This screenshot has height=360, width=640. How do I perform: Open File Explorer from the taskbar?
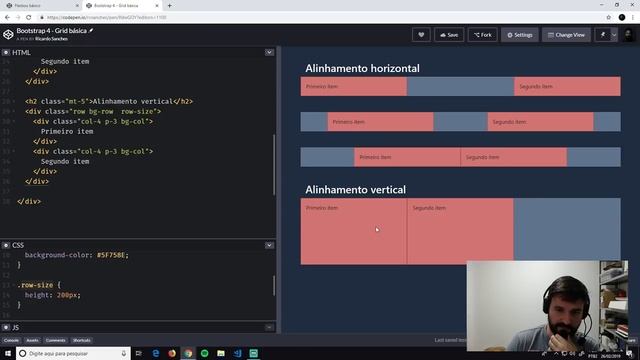tap(221, 353)
